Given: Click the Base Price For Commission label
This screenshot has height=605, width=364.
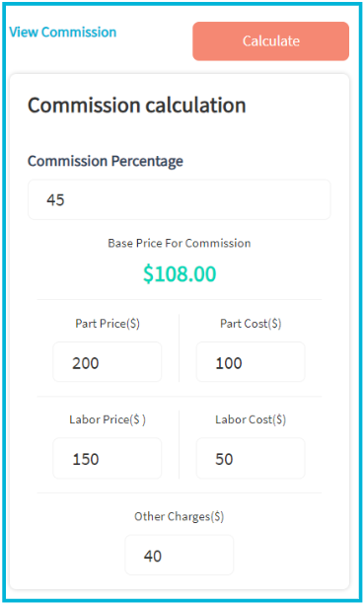Looking at the screenshot, I should 180,243.
